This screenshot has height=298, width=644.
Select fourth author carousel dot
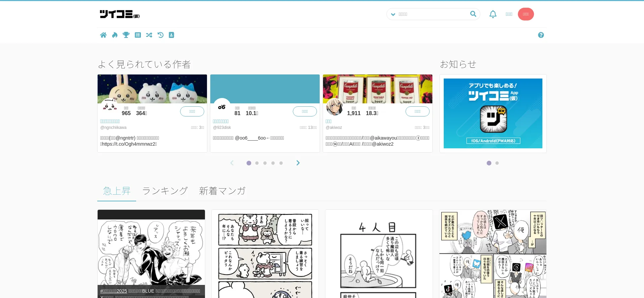coord(273,163)
